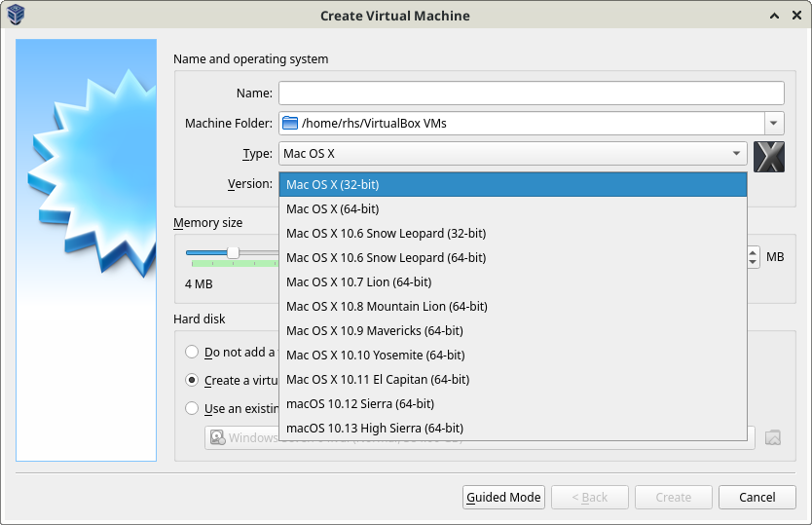Click into the Name text field
Viewport: 812px width, 525px height.
coord(532,94)
